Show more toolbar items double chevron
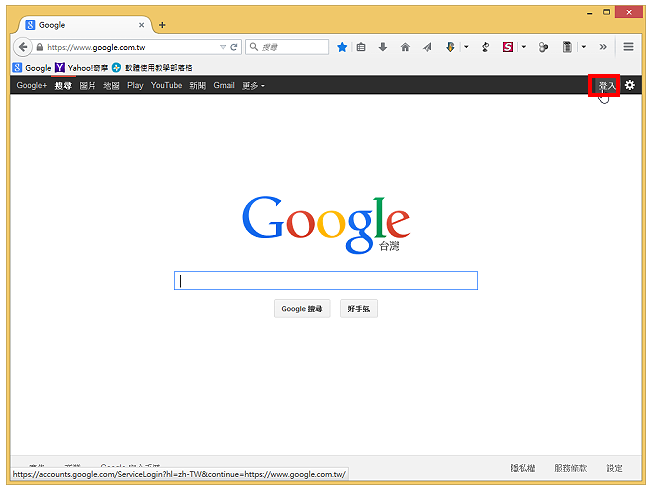Viewport: 651px width, 490px height. point(603,47)
